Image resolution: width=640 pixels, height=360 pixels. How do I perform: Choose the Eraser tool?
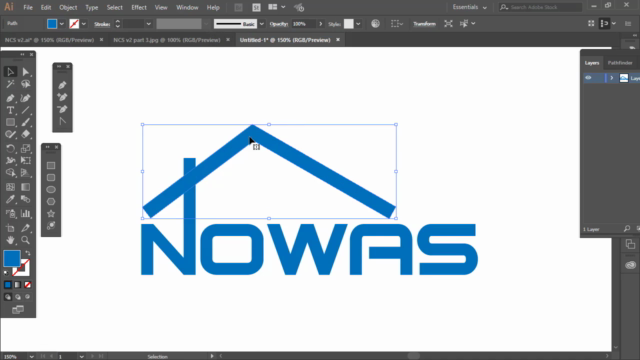point(26,134)
